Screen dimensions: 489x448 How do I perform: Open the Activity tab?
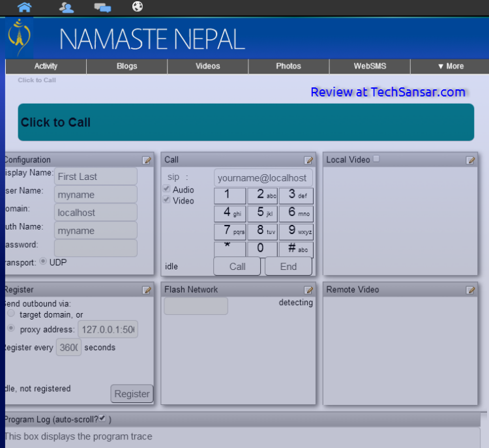point(46,66)
